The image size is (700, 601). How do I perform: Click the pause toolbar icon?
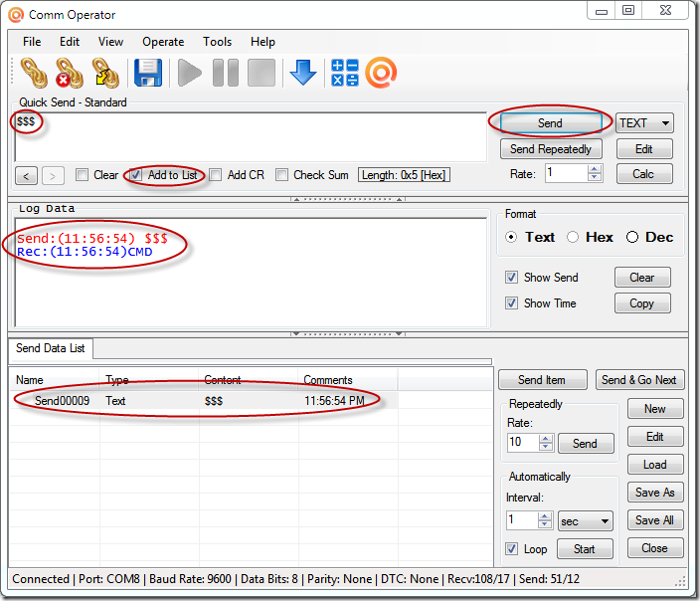[226, 73]
